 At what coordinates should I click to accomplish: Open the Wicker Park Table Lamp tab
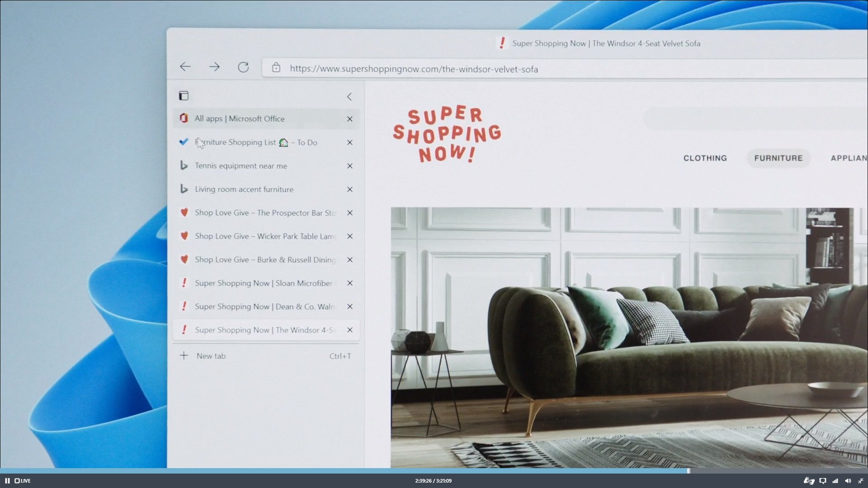(x=266, y=236)
